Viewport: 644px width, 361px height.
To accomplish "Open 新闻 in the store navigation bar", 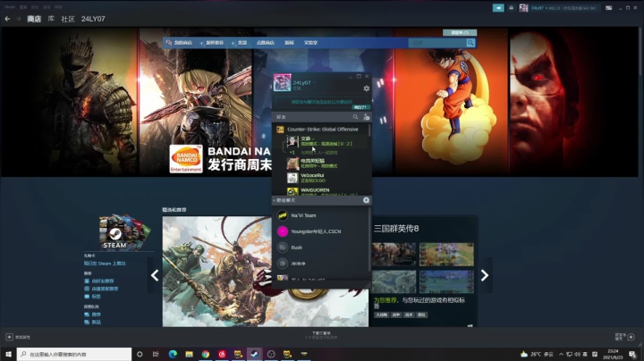I will click(x=289, y=43).
